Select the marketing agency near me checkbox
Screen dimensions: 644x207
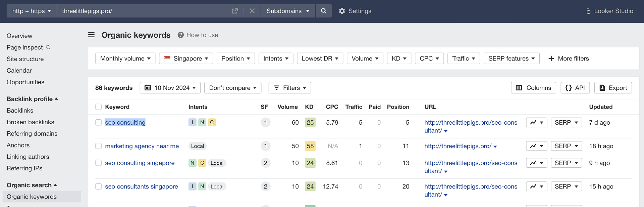[98, 146]
